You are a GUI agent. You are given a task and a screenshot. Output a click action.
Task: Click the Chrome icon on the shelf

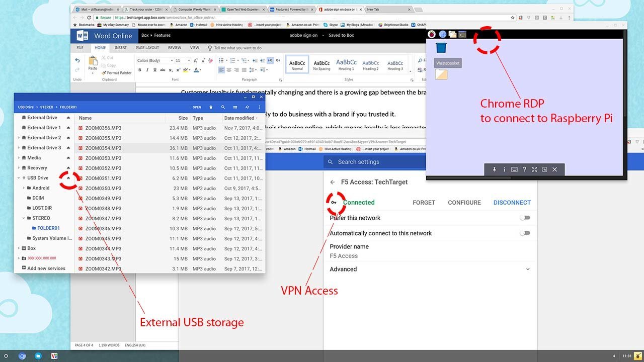(22, 356)
